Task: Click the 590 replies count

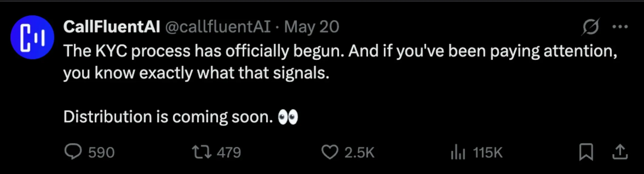Action: coord(101,152)
